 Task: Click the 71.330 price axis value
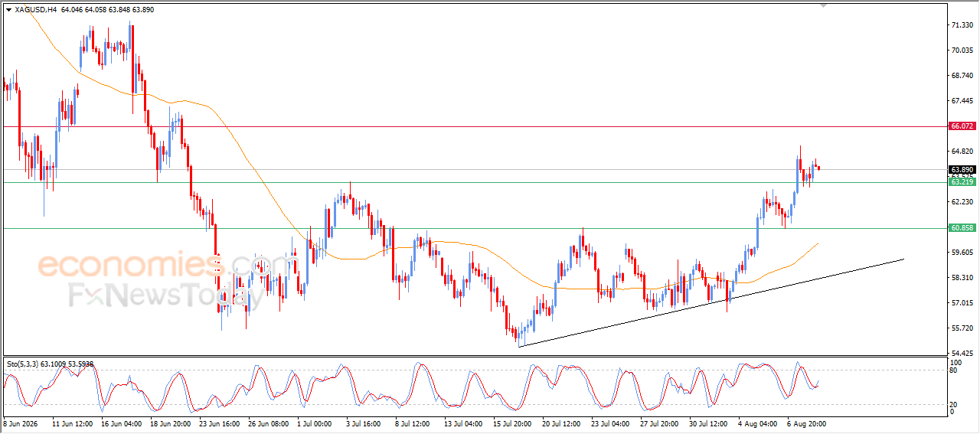click(x=962, y=25)
